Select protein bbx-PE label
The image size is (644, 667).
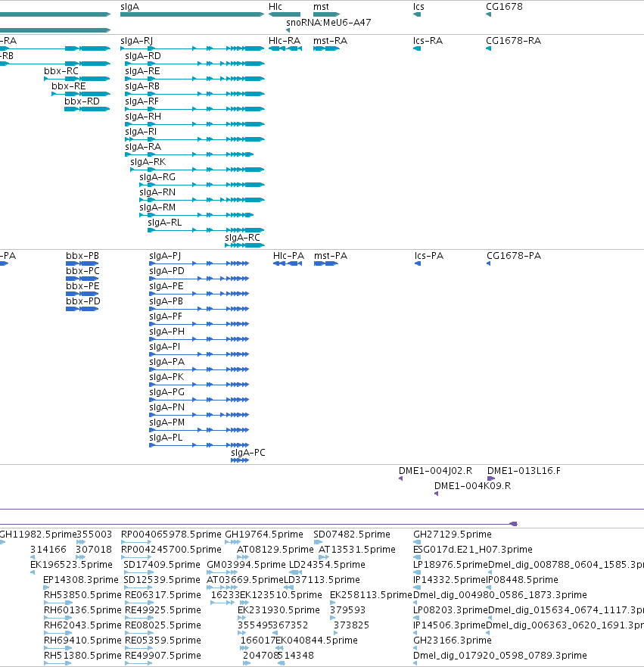tap(82, 286)
